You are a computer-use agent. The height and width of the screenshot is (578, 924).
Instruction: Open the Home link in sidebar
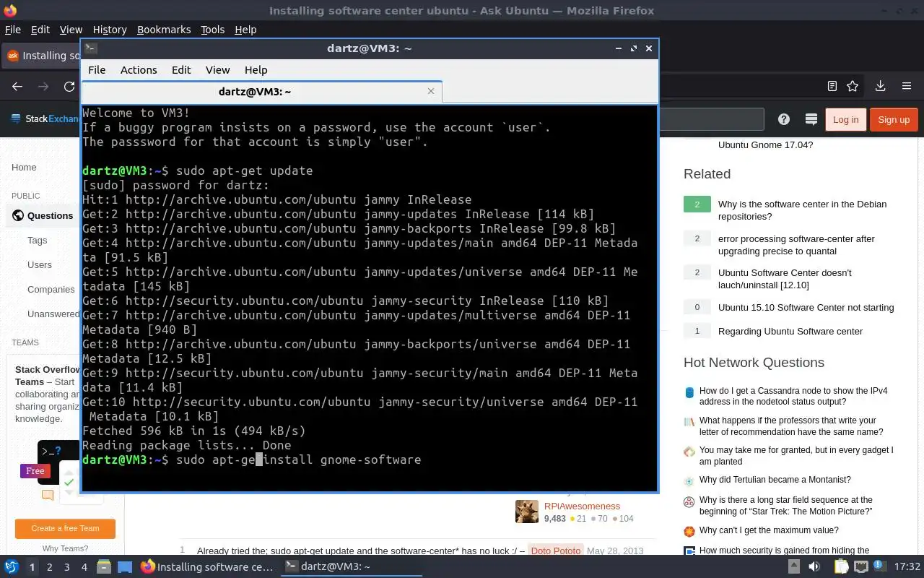[24, 167]
